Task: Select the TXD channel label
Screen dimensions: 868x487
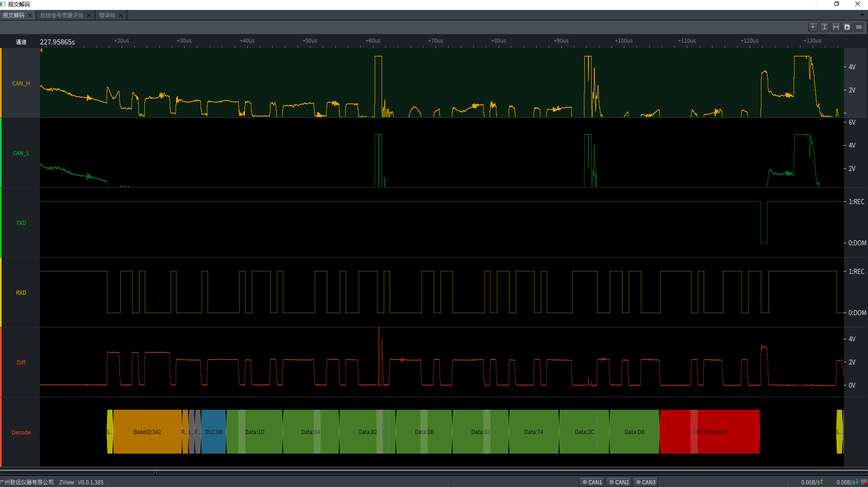Action: 21,223
